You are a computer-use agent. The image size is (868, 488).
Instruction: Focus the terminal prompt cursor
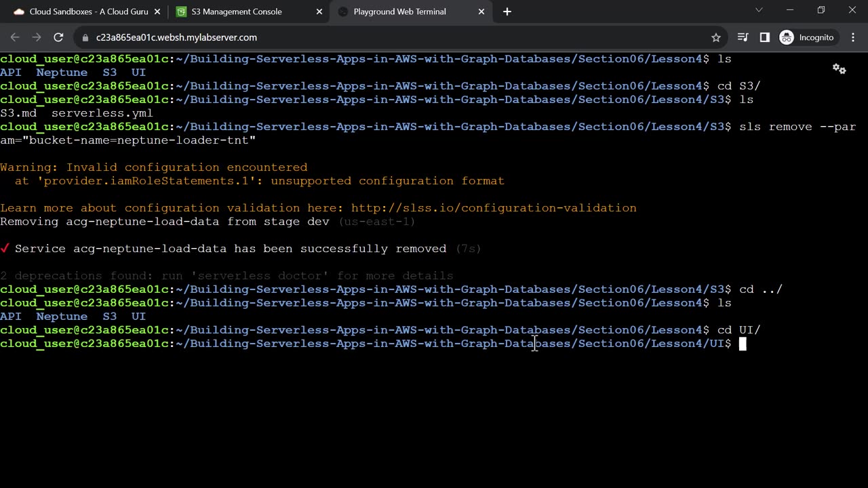coord(743,344)
